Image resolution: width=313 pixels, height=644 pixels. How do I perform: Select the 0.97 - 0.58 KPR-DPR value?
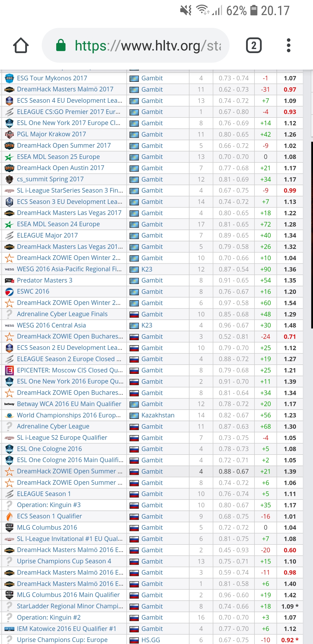click(234, 303)
